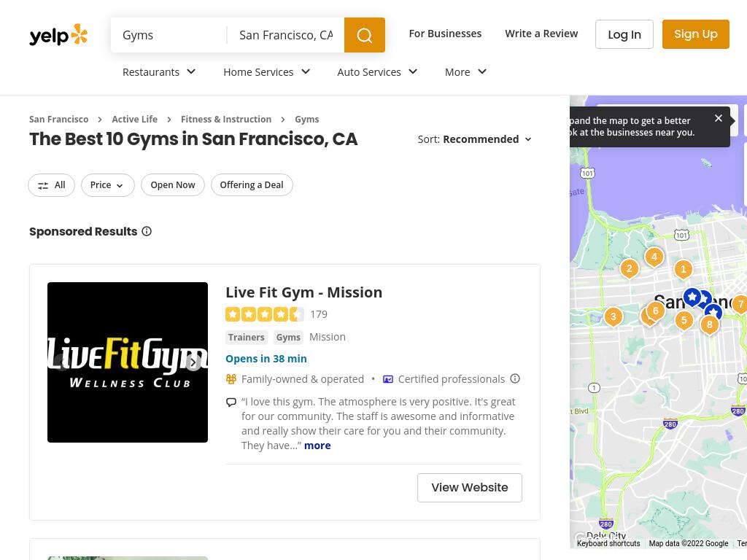Click the View Website button
Image resolution: width=747 pixels, height=560 pixels.
470,488
